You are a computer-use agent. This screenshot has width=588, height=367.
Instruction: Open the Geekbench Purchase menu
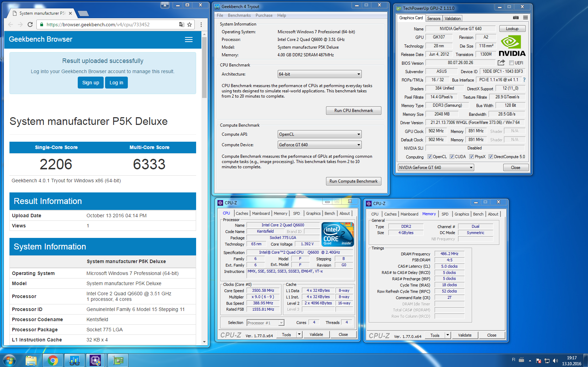(x=264, y=15)
